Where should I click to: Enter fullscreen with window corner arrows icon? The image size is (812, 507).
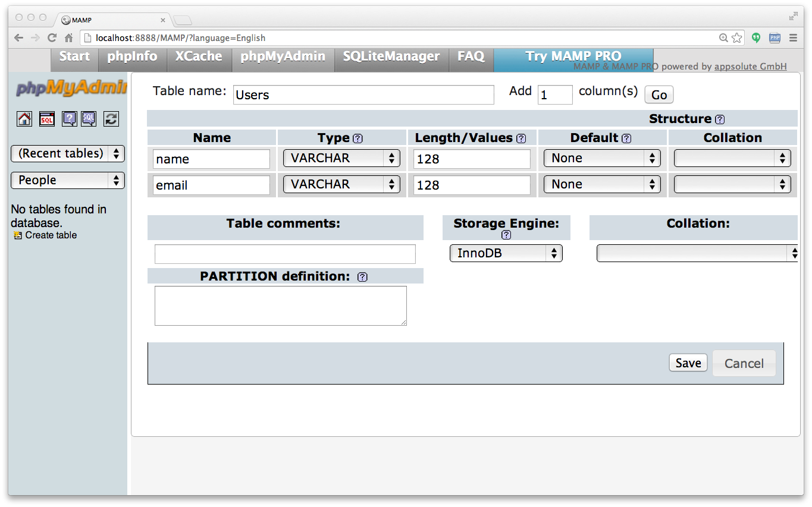[794, 16]
